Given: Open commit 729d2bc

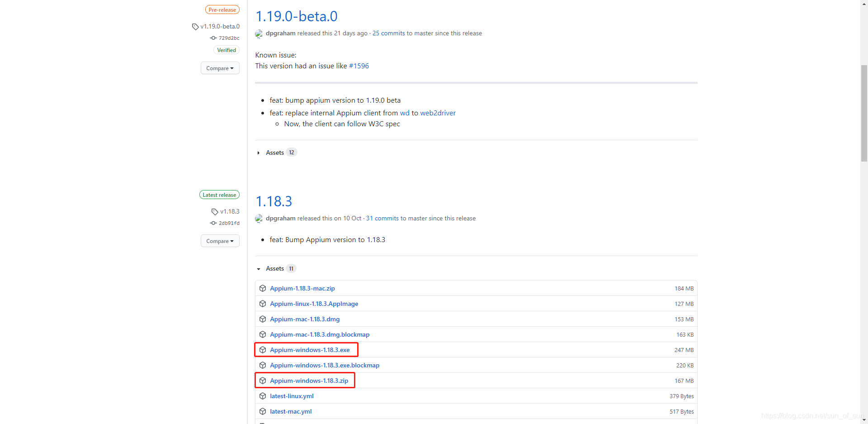Looking at the screenshot, I should [229, 38].
